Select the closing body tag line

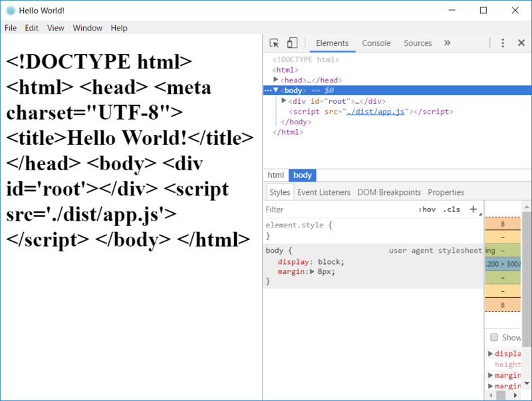point(296,122)
